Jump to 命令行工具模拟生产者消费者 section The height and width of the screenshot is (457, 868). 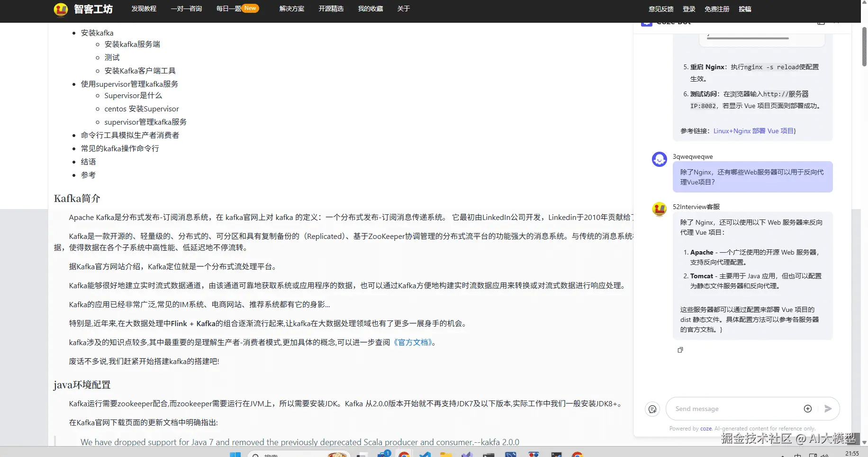pyautogui.click(x=130, y=135)
